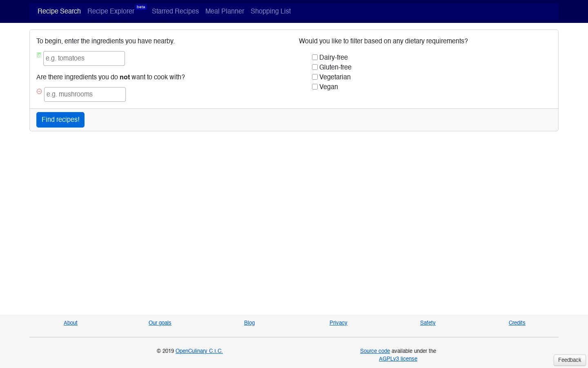
Task: Switch to the Recipe Explorer tab
Action: coord(111,11)
